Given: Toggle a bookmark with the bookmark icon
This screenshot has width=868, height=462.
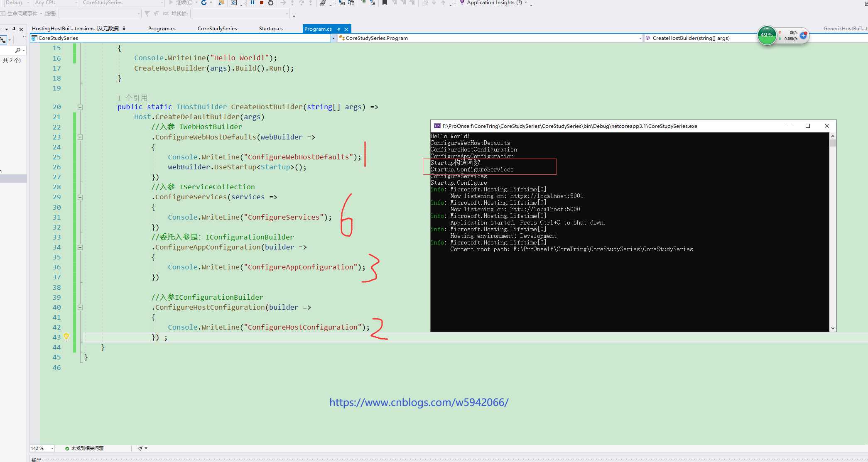Looking at the screenshot, I should coord(385,2).
